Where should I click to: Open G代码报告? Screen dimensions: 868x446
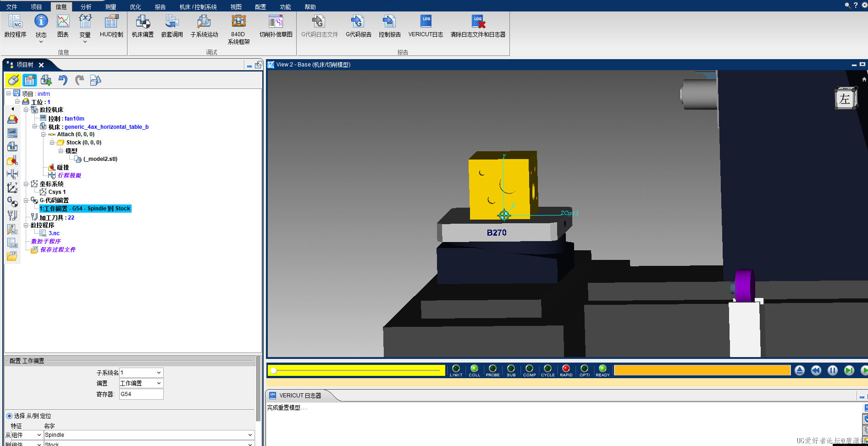tap(358, 26)
